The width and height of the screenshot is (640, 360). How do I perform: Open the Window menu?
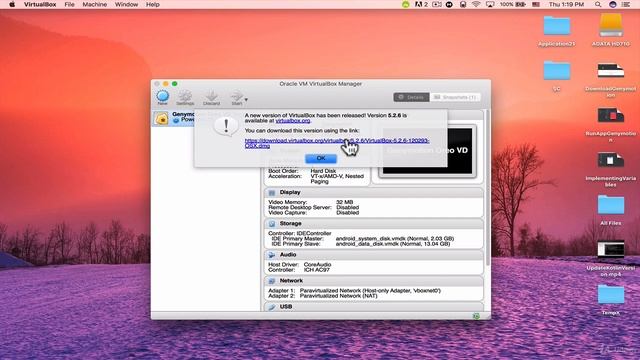(126, 4)
